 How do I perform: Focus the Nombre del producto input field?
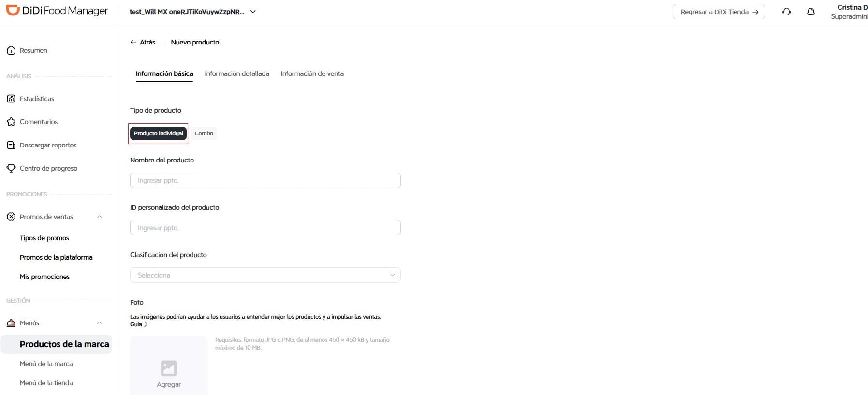[265, 180]
